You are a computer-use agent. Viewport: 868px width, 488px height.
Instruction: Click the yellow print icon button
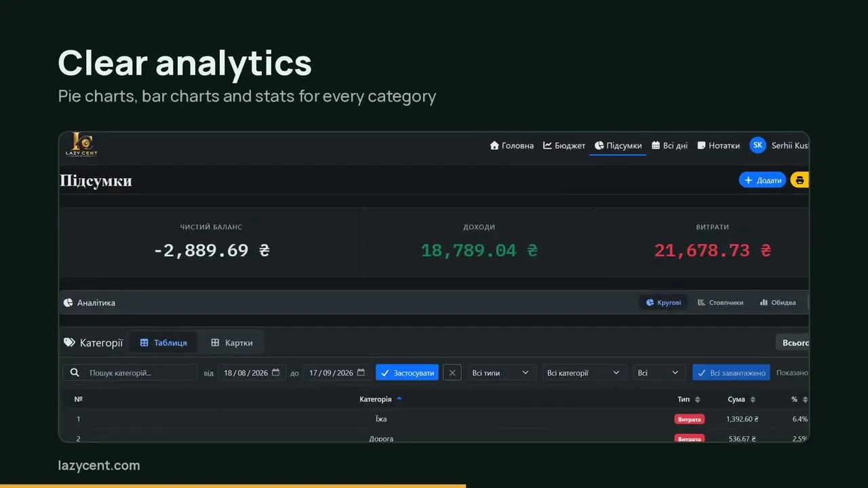[x=800, y=180]
